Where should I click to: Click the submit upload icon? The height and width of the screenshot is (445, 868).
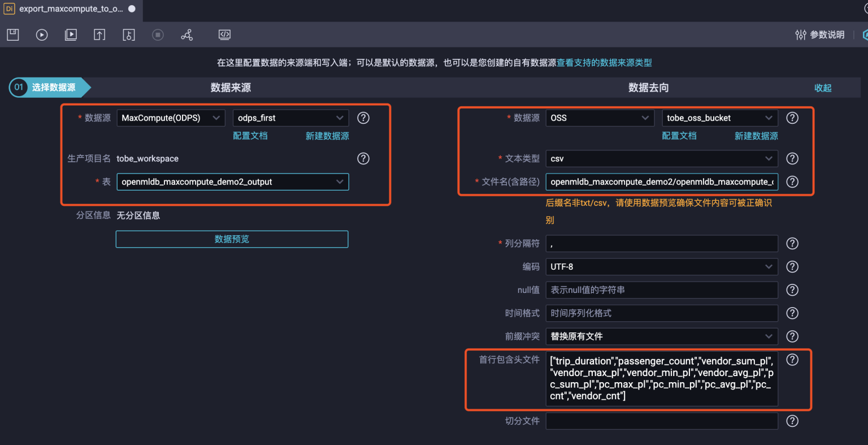(x=99, y=34)
